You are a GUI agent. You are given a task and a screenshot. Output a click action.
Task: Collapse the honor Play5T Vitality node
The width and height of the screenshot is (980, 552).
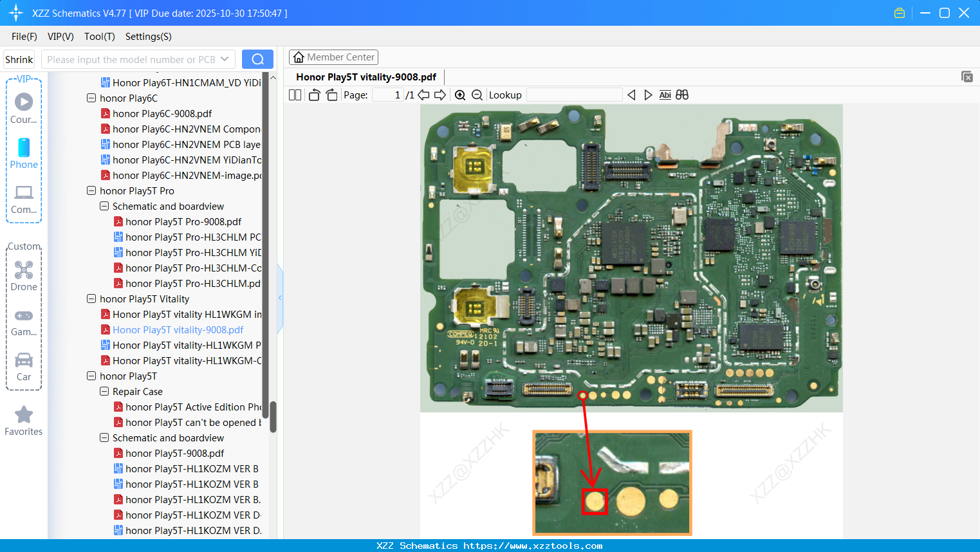coord(91,299)
